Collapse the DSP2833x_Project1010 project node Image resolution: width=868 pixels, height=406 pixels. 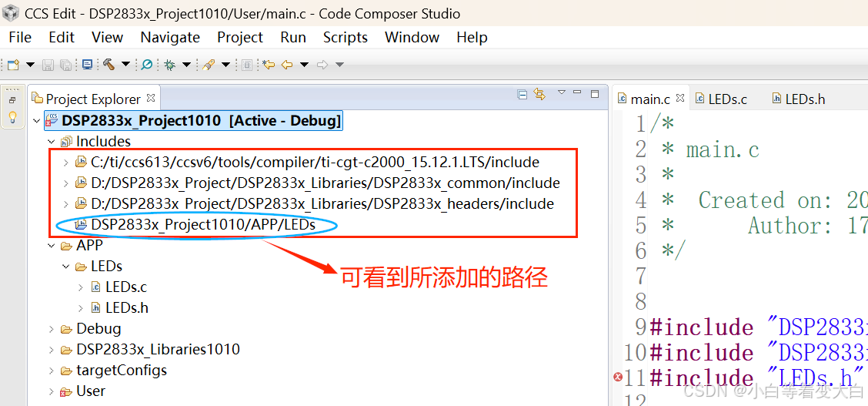tap(36, 121)
